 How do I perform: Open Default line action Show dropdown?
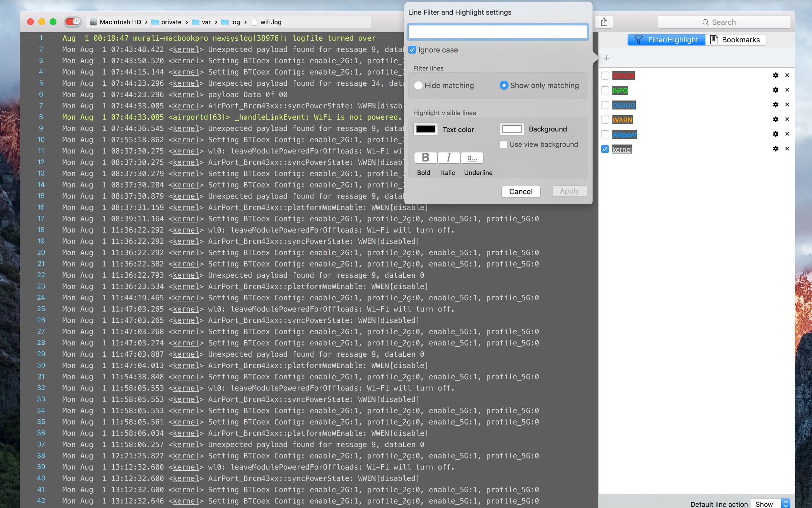770,504
